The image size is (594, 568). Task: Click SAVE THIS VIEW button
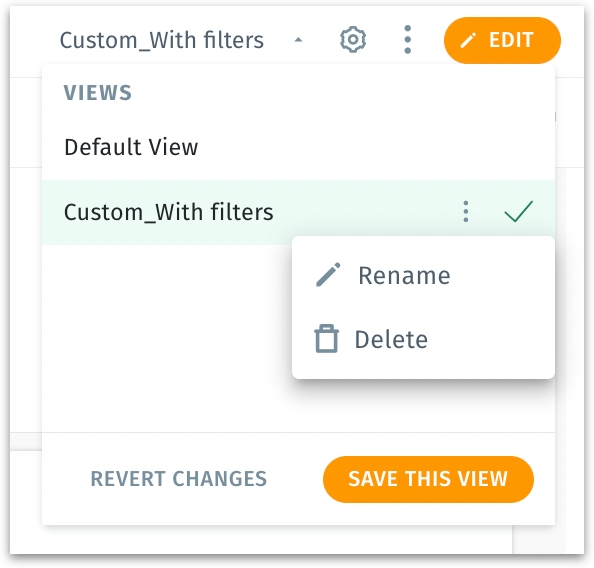pos(428,479)
